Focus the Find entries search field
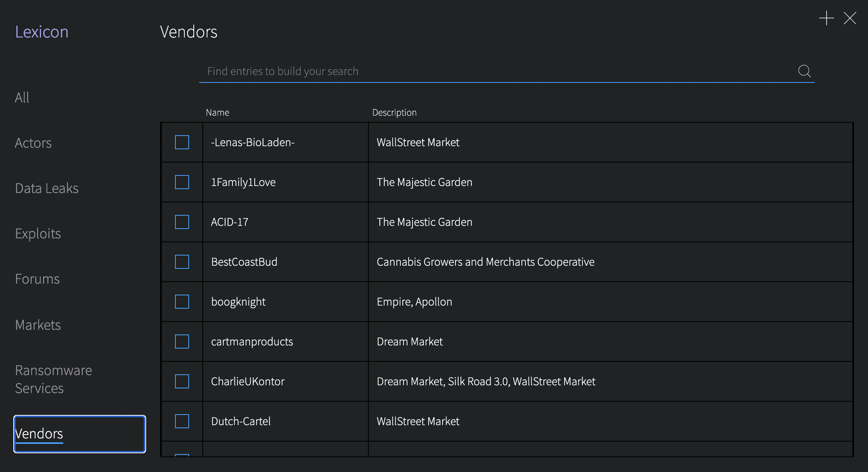This screenshot has width=868, height=472. 496,71
